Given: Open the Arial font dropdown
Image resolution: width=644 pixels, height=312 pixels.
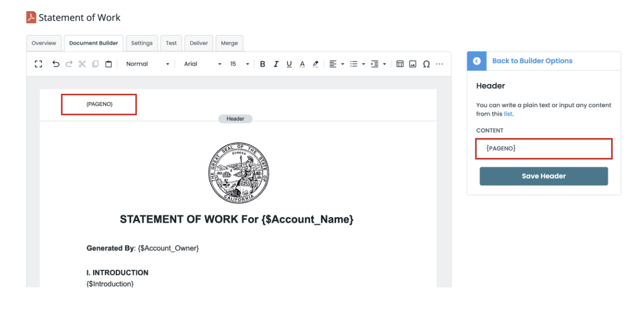Looking at the screenshot, I should click(x=202, y=64).
